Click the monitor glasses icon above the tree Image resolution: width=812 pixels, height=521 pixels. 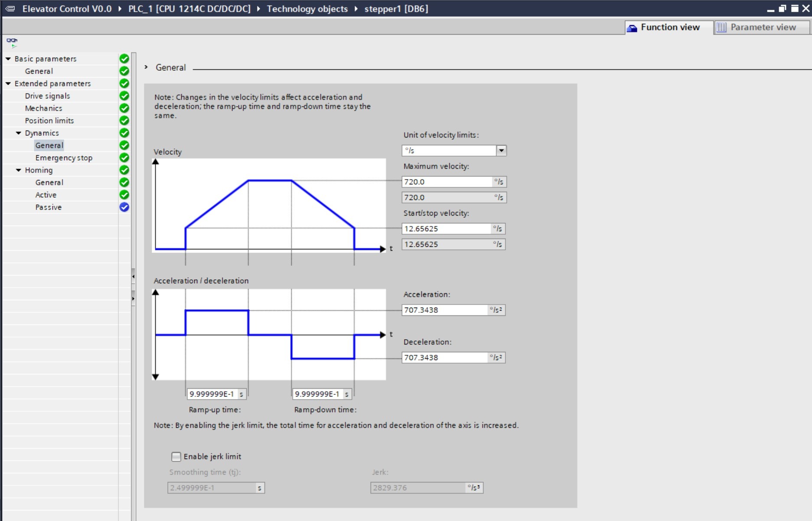(11, 39)
